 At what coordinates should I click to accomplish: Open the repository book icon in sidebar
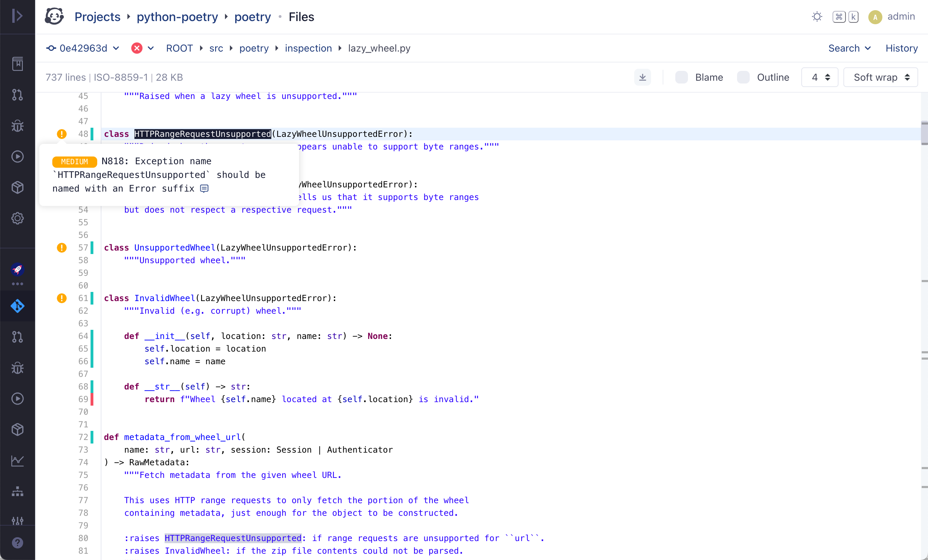point(17,64)
